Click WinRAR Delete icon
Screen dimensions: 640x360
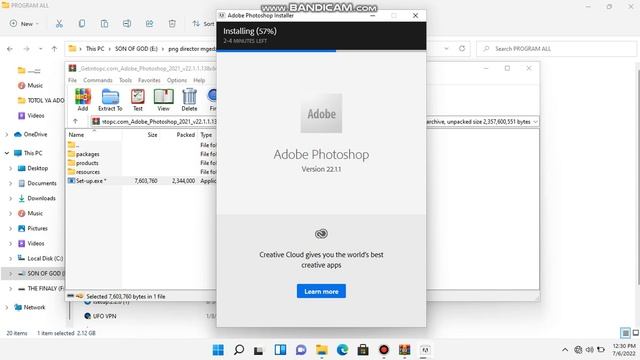click(x=189, y=100)
